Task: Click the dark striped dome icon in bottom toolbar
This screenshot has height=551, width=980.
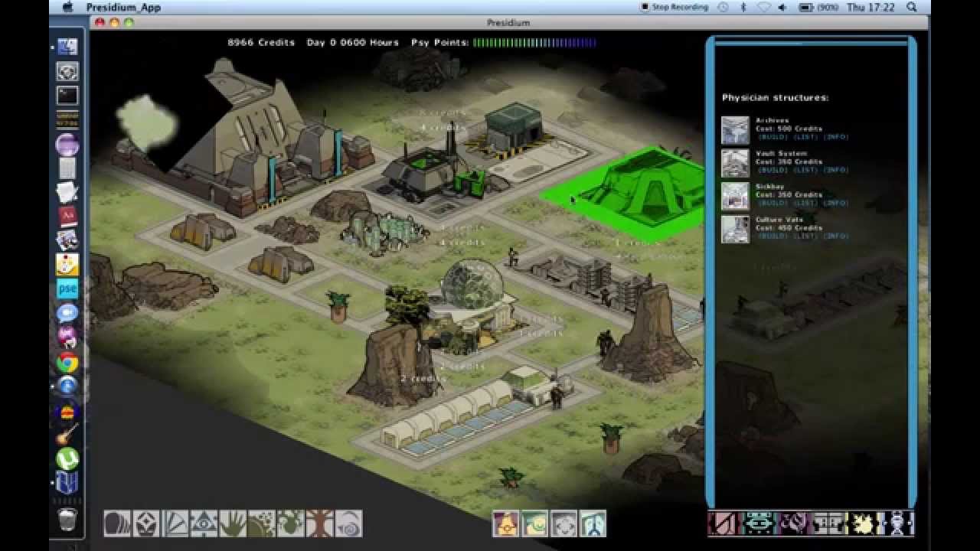Action: click(117, 523)
